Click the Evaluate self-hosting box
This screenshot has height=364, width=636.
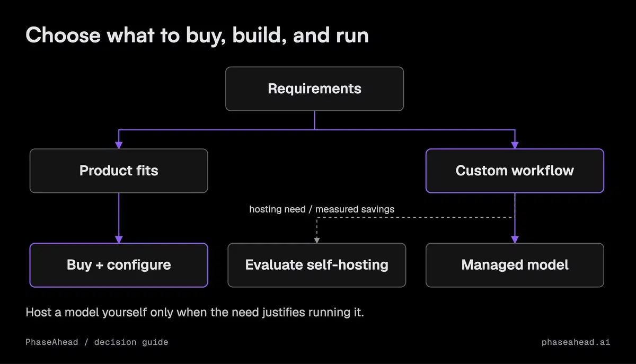(x=317, y=265)
